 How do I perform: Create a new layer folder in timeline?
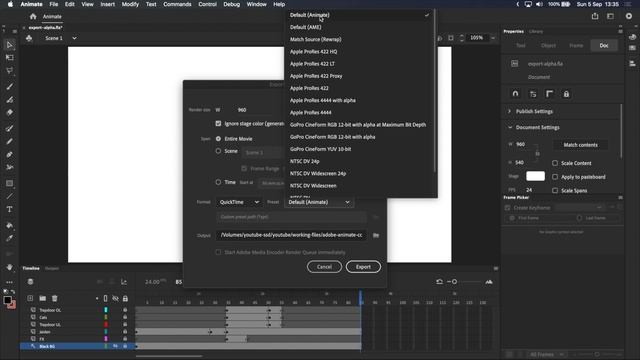coord(42,298)
